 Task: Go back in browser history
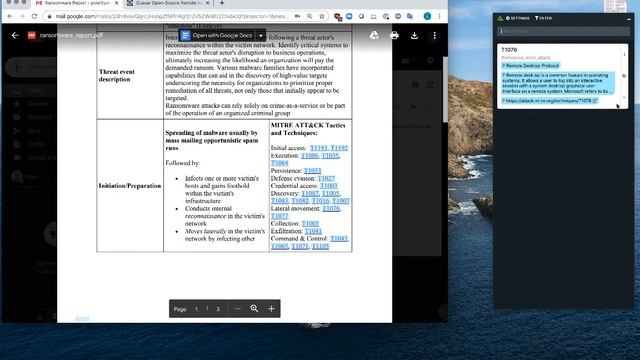point(10,16)
